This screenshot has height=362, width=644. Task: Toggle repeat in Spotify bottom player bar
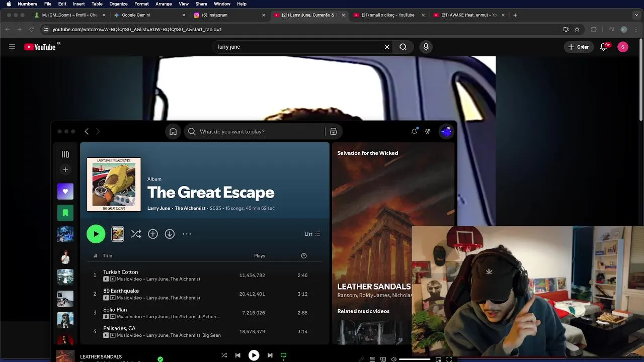283,355
